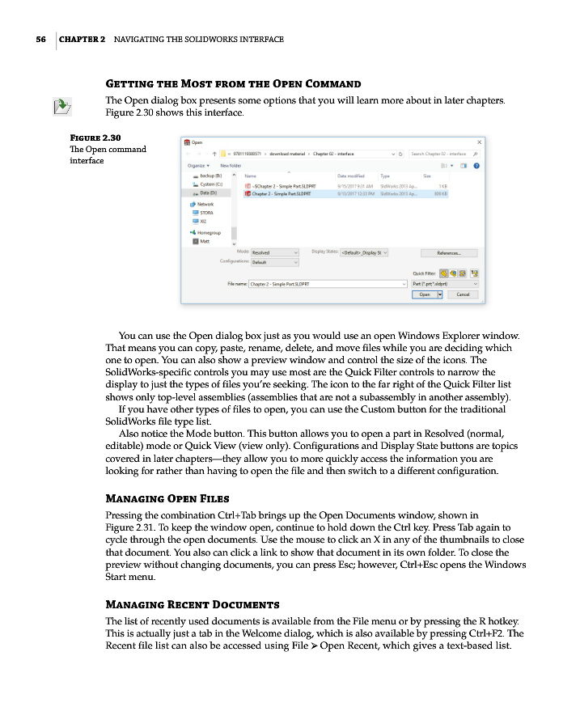The height and width of the screenshot is (728, 580).
Task: Click the Assemblies quick filter icon
Action: pos(453,273)
